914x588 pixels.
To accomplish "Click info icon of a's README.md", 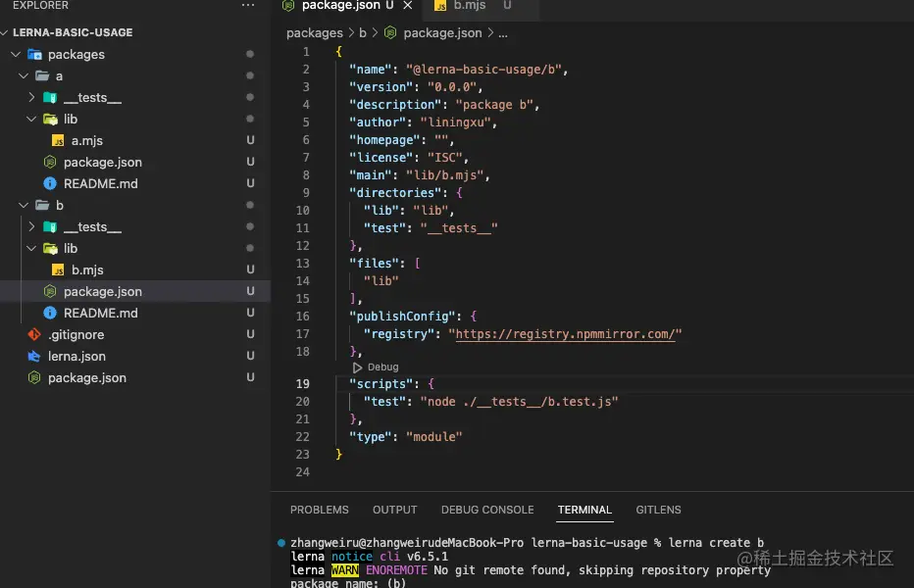I will pos(50,183).
